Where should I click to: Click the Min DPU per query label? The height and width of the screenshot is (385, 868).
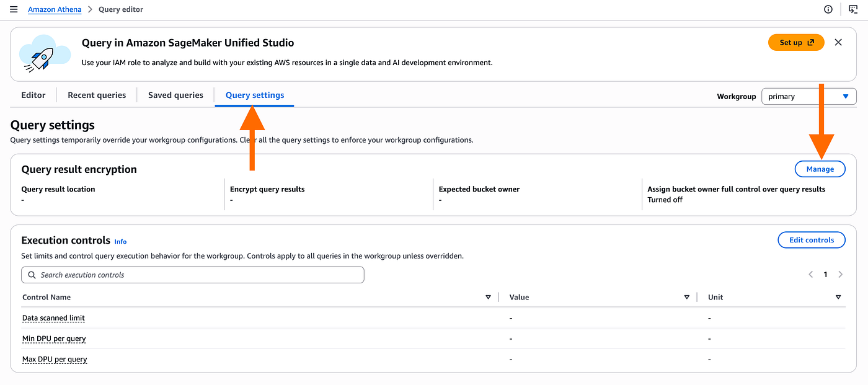click(54, 339)
